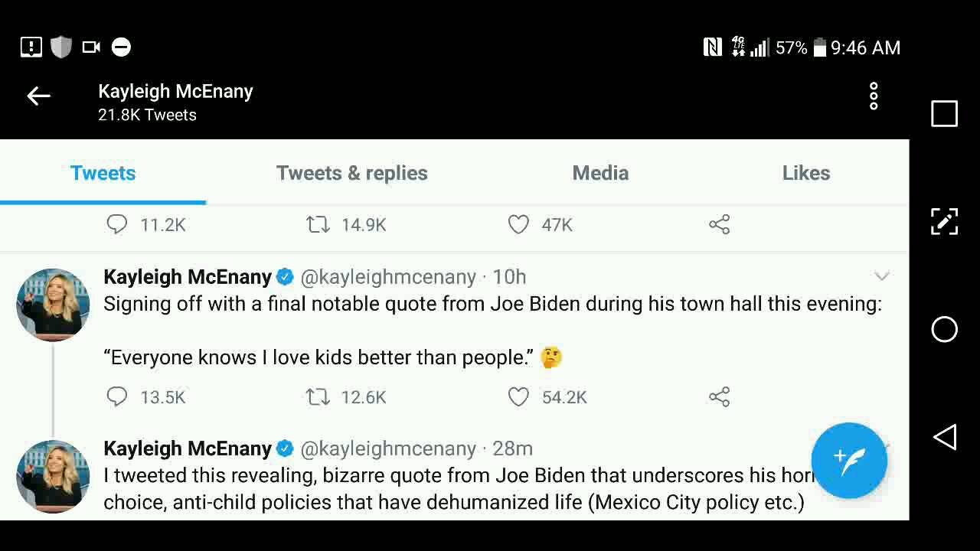
Task: Show the Likes tab
Action: coord(805,173)
